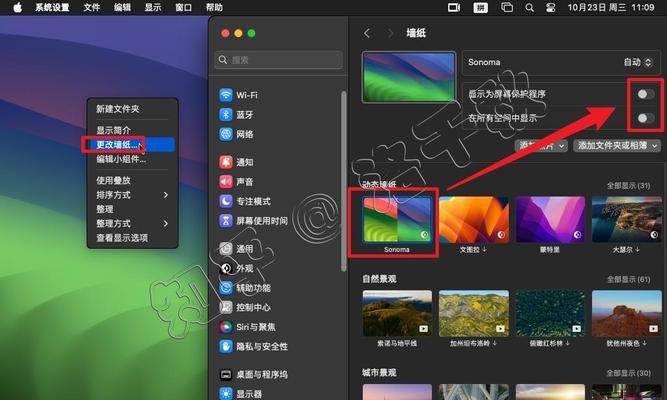Open the 系统设置 menu

point(52,7)
